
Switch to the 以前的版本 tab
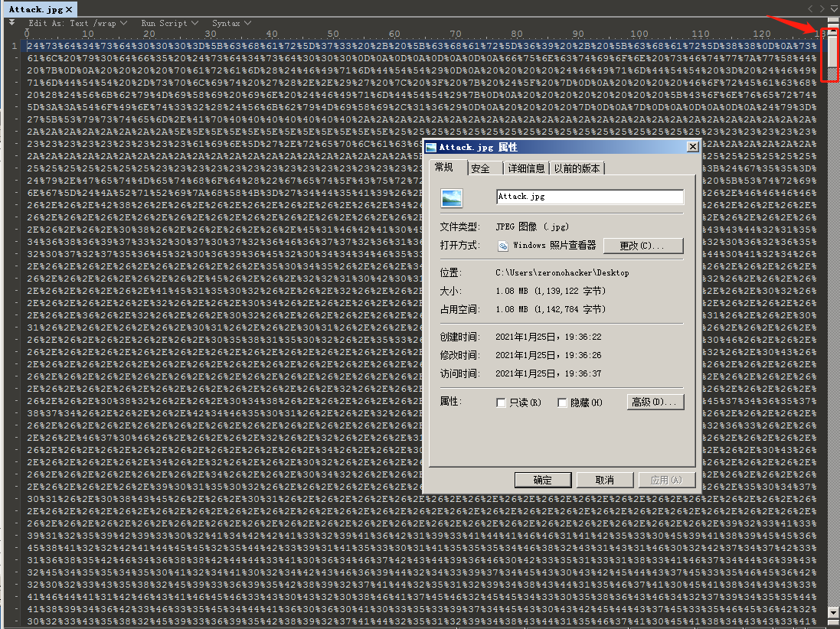pyautogui.click(x=577, y=168)
